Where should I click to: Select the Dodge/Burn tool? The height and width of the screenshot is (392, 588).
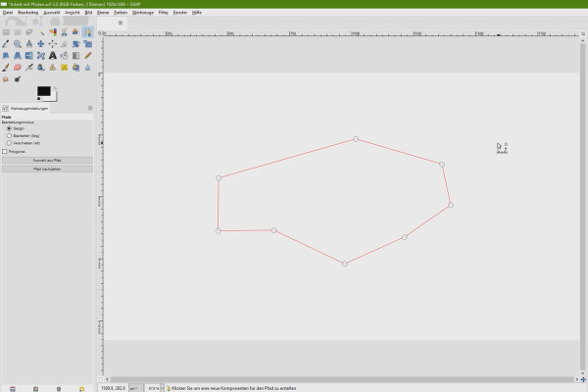pyautogui.click(x=18, y=79)
